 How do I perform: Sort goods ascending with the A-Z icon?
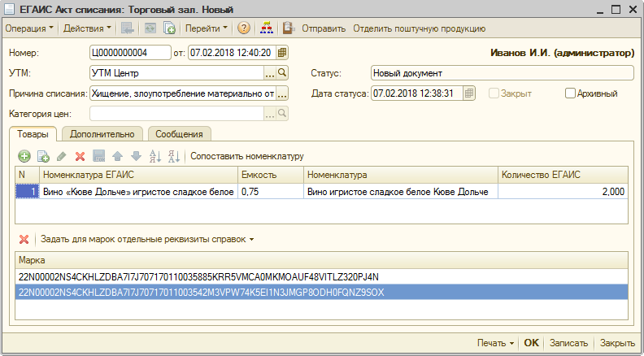pos(154,155)
